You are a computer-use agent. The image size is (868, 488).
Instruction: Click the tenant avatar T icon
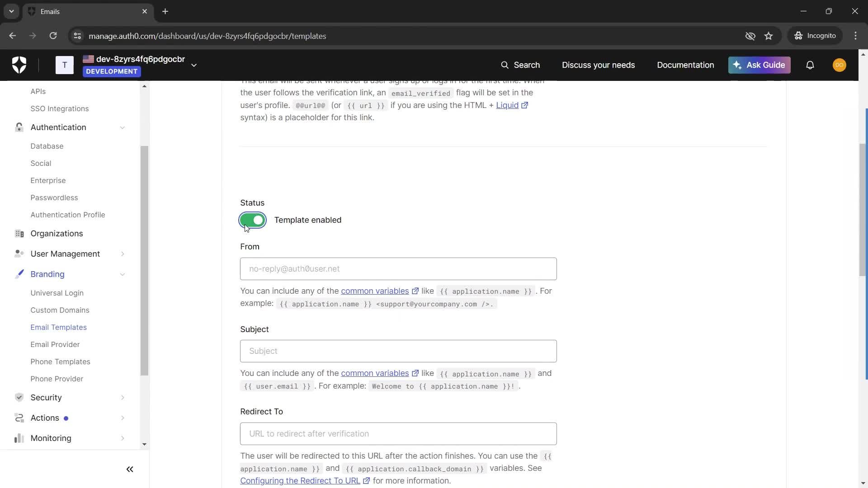(65, 65)
